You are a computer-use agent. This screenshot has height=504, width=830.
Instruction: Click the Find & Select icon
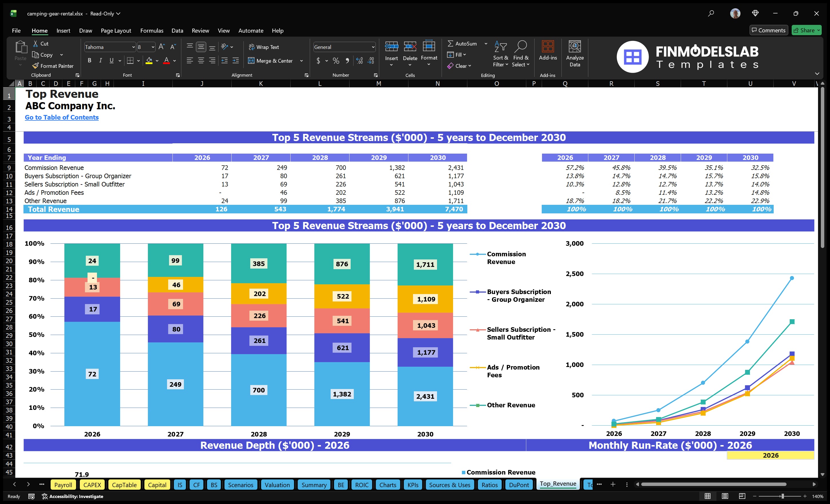click(x=521, y=54)
